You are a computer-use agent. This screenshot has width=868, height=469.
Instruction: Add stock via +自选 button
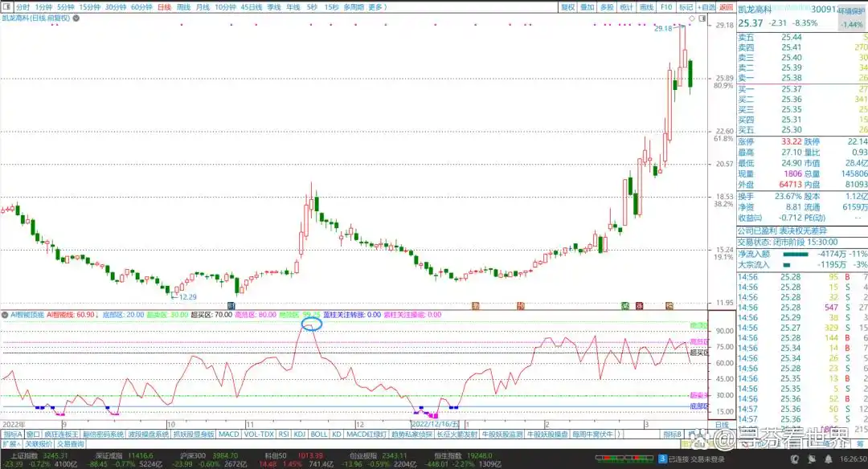point(705,6)
